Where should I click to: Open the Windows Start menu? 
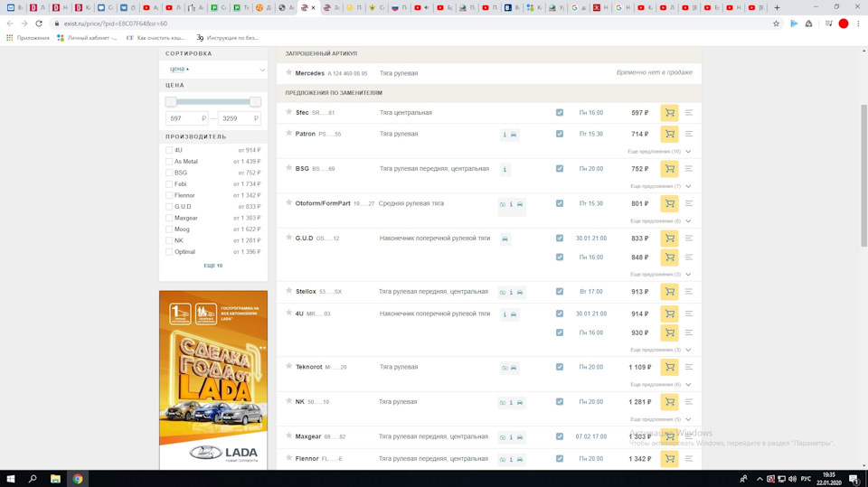pyautogui.click(x=11, y=479)
